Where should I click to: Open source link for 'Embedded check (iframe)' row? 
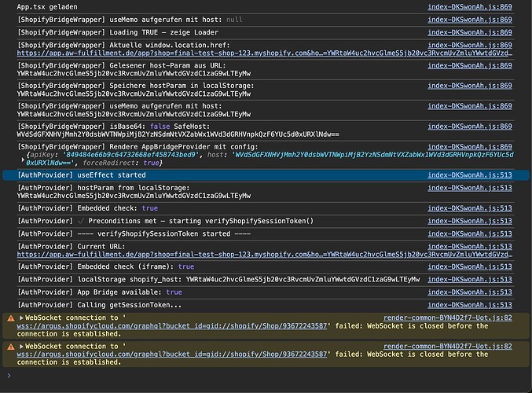click(470, 266)
